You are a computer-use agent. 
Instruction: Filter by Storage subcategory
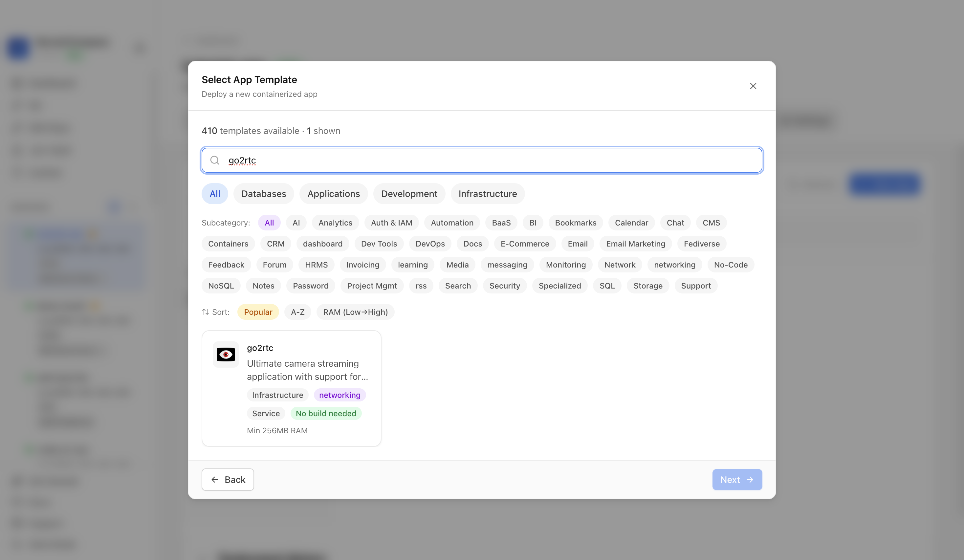647,286
